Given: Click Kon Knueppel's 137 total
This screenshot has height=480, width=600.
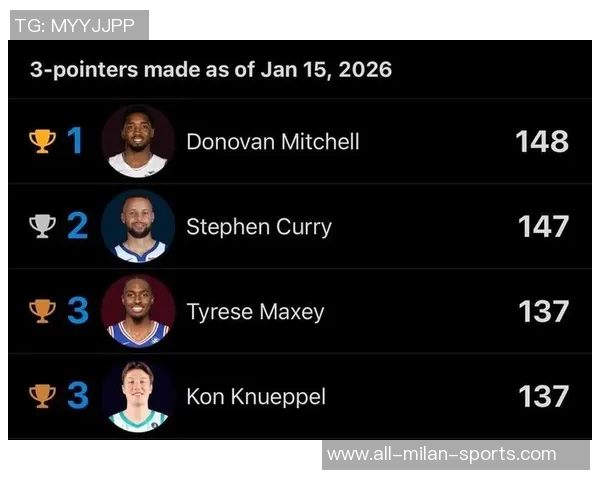Looking at the screenshot, I should point(543,396).
